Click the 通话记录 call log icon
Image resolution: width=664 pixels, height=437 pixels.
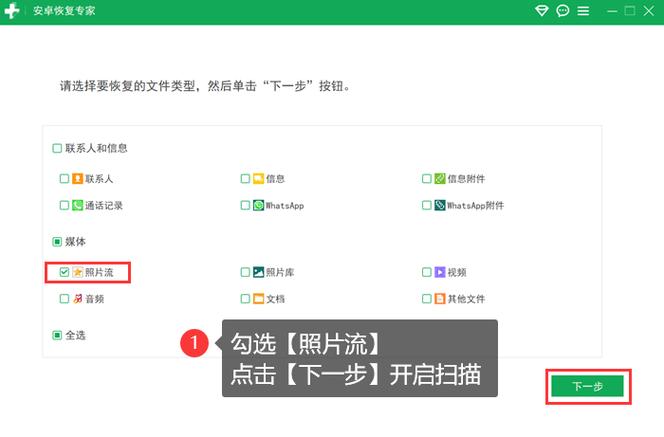click(x=77, y=205)
